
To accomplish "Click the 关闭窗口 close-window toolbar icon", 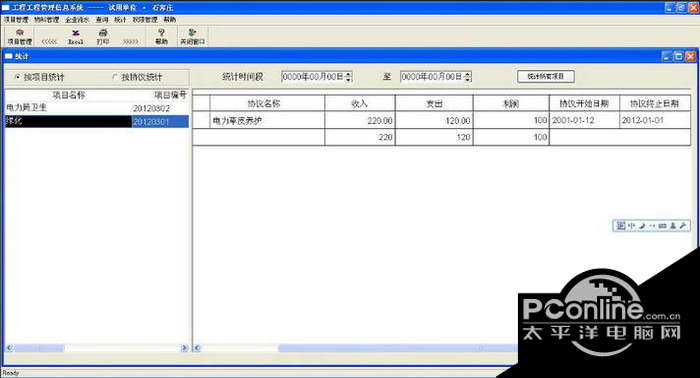I will [x=192, y=37].
